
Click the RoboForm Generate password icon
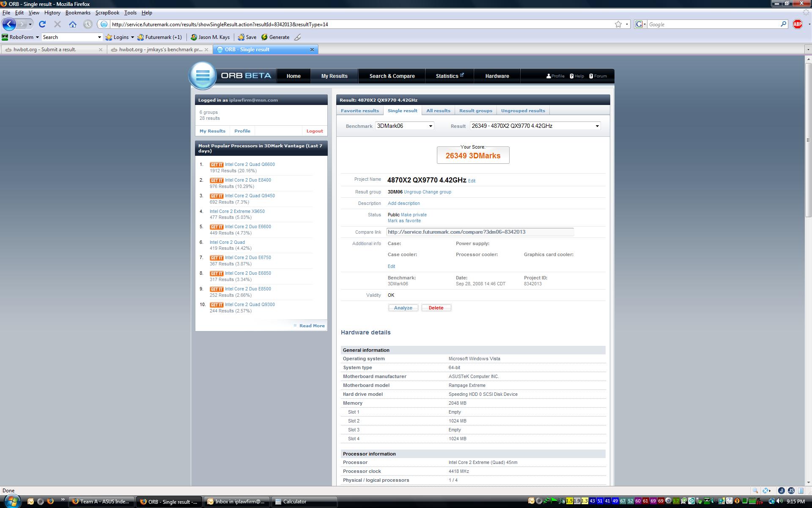point(264,37)
